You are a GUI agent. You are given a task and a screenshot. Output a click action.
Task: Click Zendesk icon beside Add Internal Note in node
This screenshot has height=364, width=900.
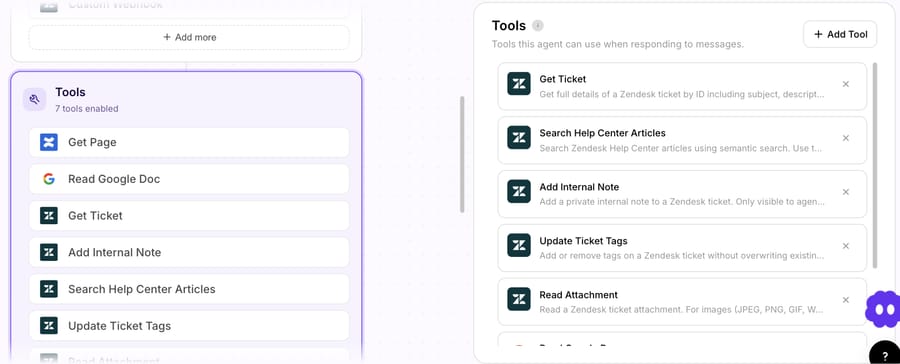pos(49,253)
